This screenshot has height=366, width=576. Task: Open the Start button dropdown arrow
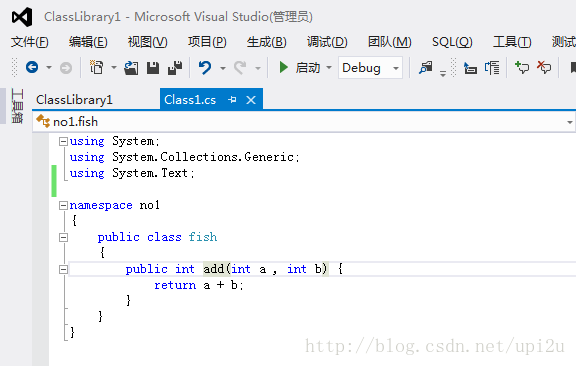(329, 67)
